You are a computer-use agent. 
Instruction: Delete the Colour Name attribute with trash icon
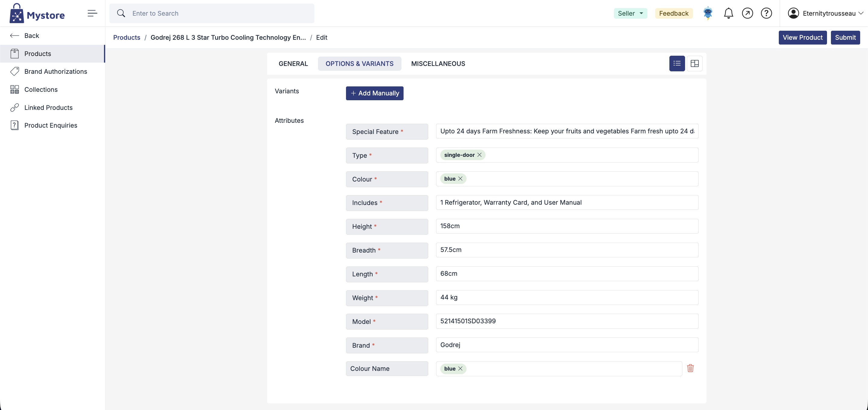690,368
